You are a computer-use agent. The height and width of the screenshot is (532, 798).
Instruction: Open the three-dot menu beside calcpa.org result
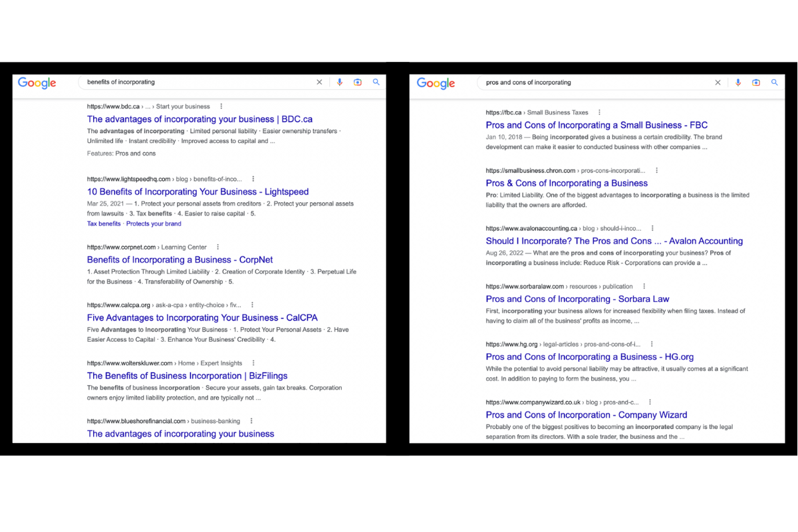253,305
